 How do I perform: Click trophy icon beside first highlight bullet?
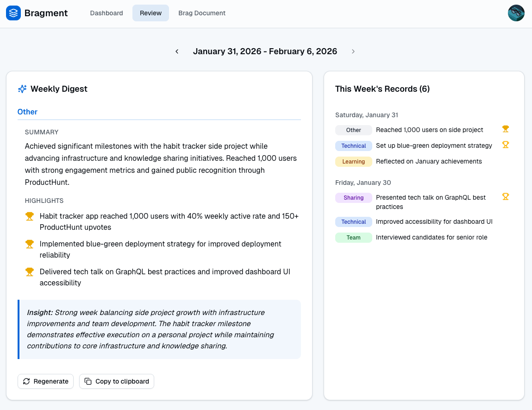(29, 216)
